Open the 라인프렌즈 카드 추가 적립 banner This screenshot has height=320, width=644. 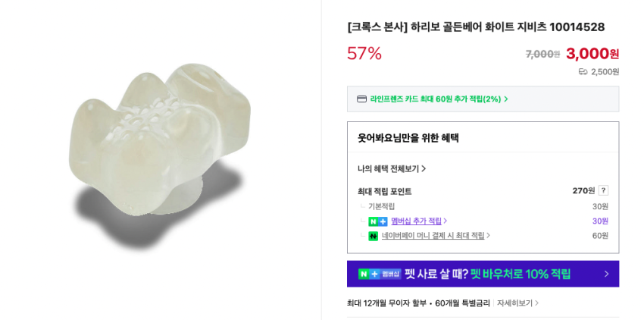439,99
